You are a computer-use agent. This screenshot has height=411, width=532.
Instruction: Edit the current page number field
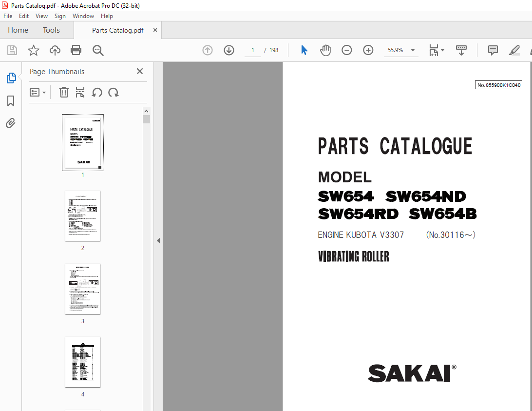(x=253, y=50)
